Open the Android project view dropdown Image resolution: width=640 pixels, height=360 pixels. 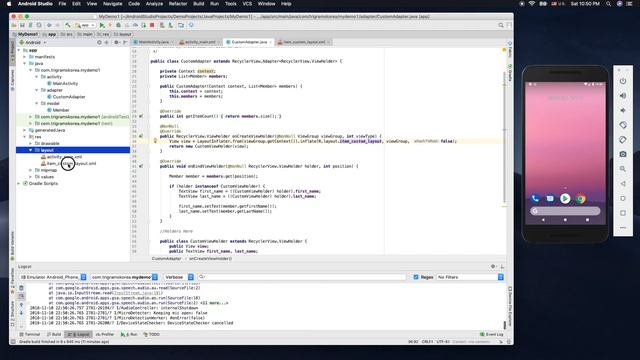click(33, 42)
